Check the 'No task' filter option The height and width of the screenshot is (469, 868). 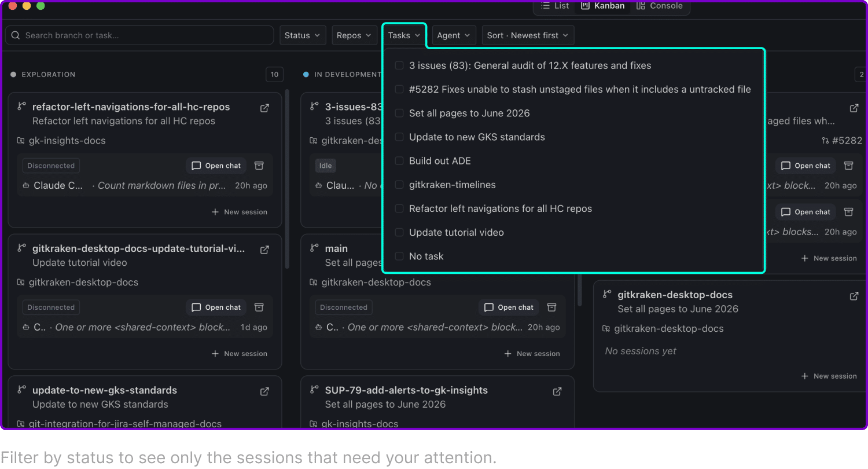tap(399, 256)
